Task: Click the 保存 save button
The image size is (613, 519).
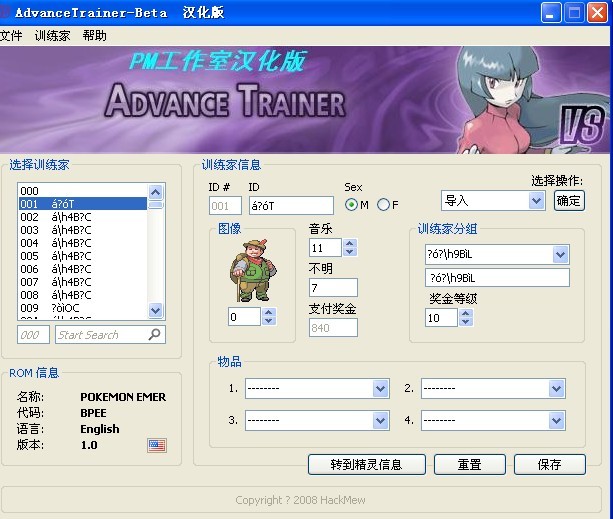Action: 549,464
